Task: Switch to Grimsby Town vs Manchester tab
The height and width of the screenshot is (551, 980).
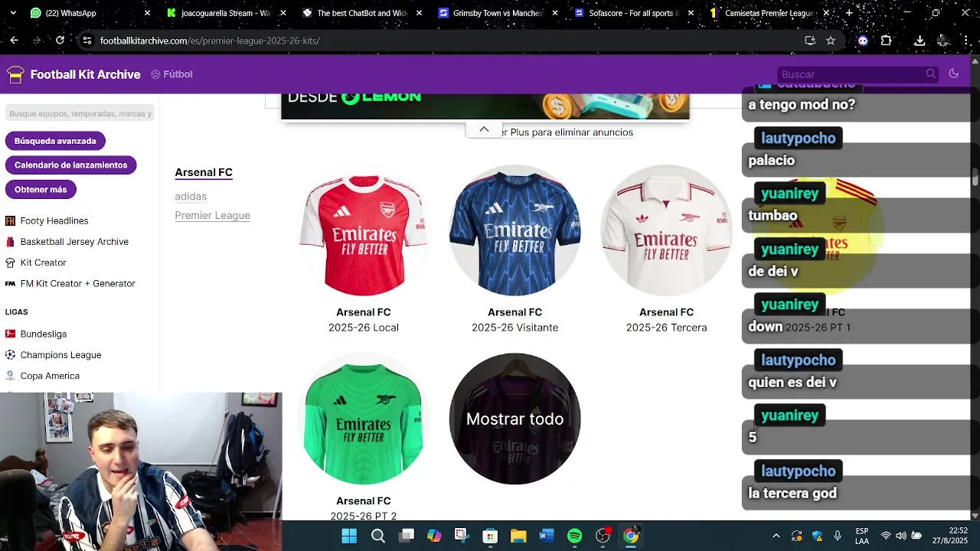Action: (x=498, y=13)
